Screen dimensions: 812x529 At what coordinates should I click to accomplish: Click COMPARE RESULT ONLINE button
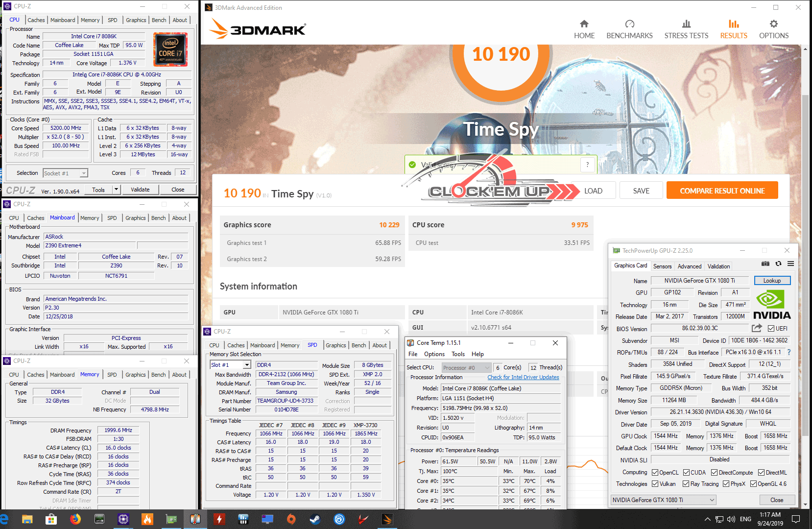[x=722, y=191]
